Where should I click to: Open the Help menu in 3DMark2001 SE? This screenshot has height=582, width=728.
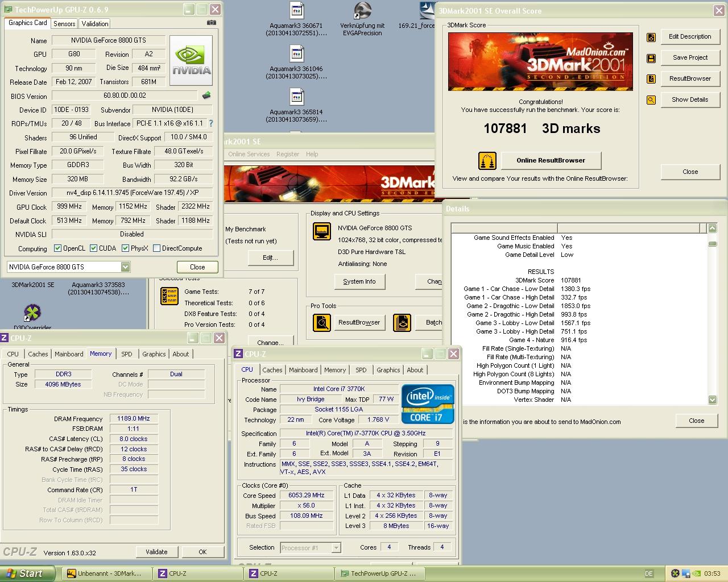[312, 154]
